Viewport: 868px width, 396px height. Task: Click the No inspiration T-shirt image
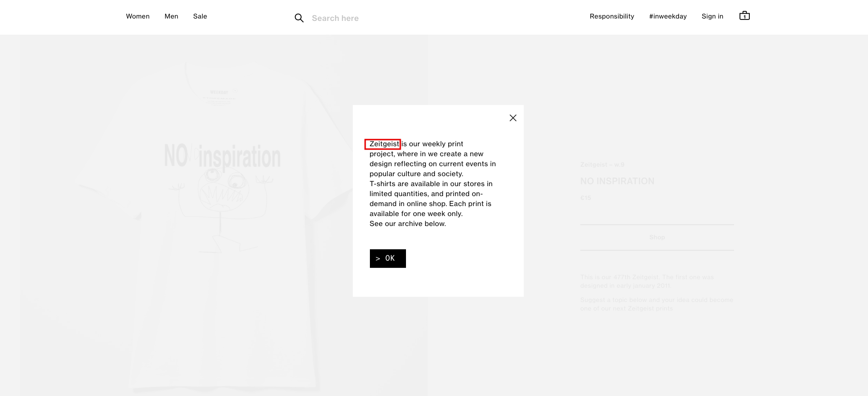pos(223,214)
